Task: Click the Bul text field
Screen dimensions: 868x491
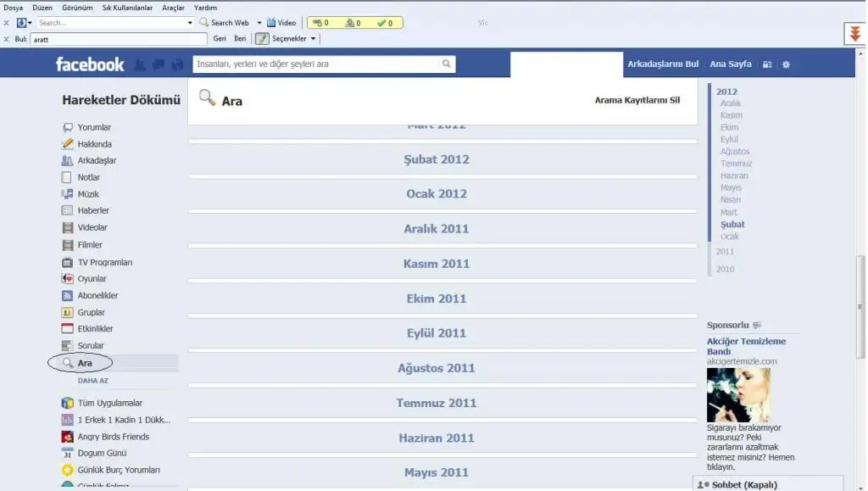Action: coord(119,39)
